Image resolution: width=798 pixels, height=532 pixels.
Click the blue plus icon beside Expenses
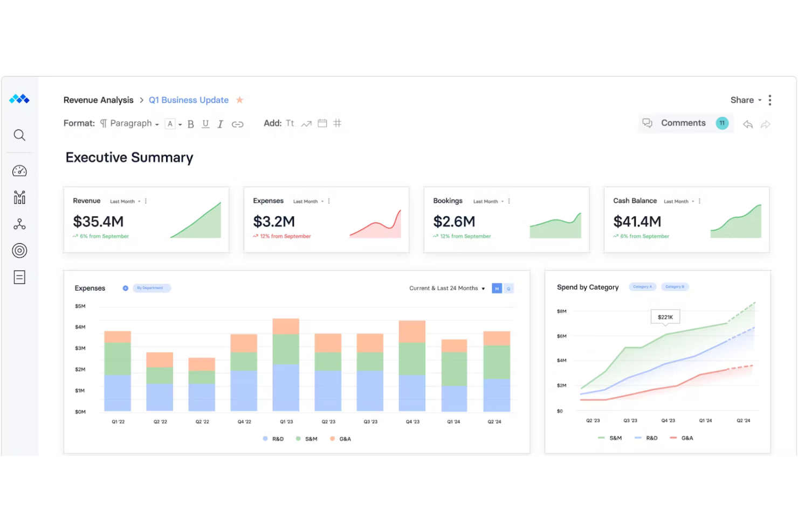pyautogui.click(x=125, y=288)
